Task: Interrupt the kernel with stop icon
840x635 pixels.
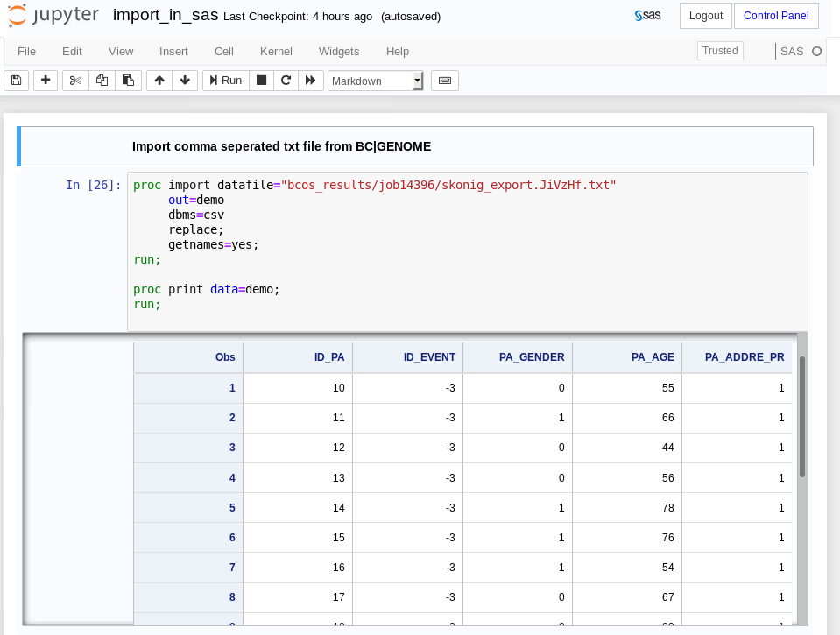Action: tap(261, 81)
